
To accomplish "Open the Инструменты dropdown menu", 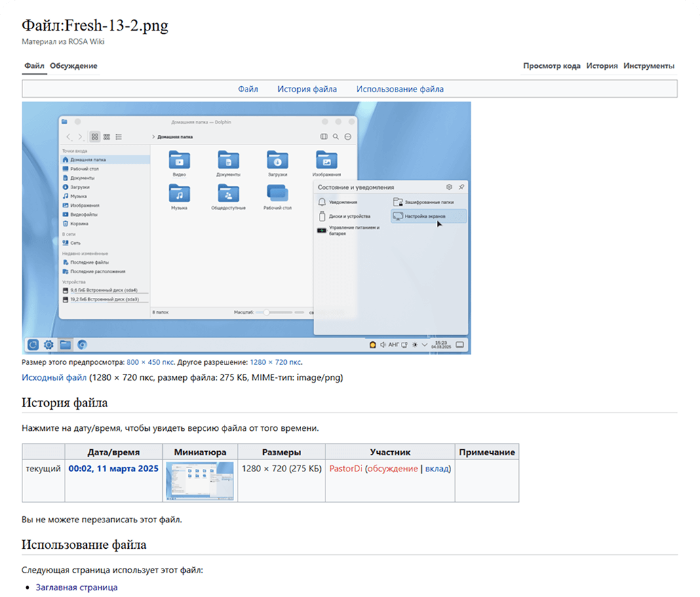I will 648,66.
